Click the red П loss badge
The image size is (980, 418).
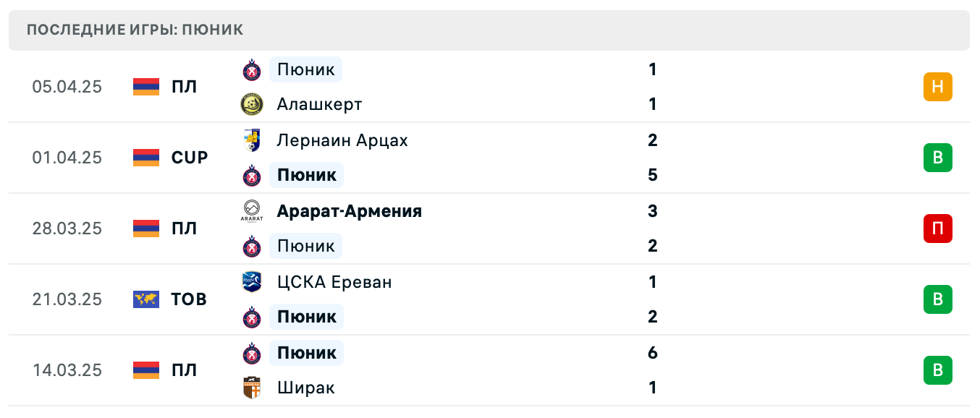tap(937, 229)
